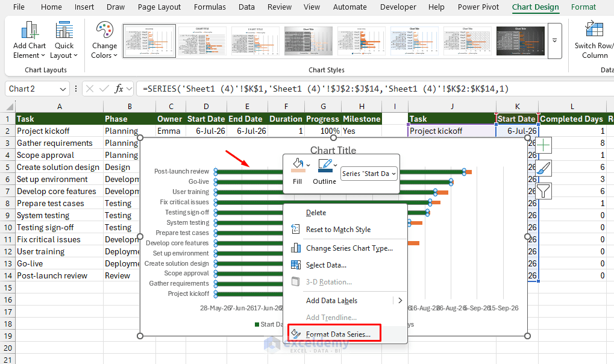Switch to the Format tab

pyautogui.click(x=583, y=7)
